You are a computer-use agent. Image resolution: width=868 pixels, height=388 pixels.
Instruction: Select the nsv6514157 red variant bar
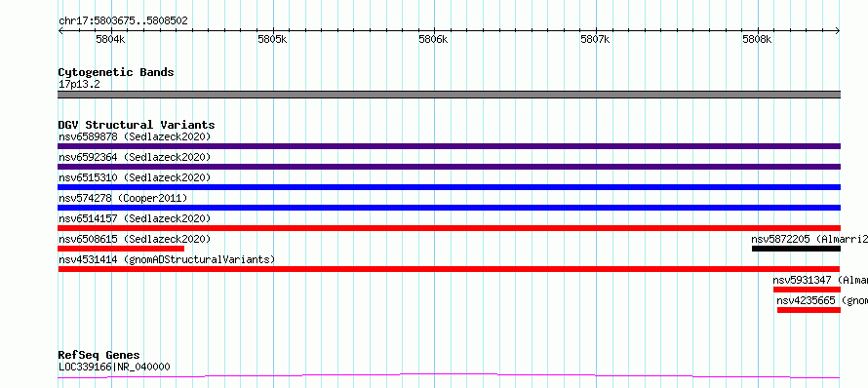pos(449,228)
